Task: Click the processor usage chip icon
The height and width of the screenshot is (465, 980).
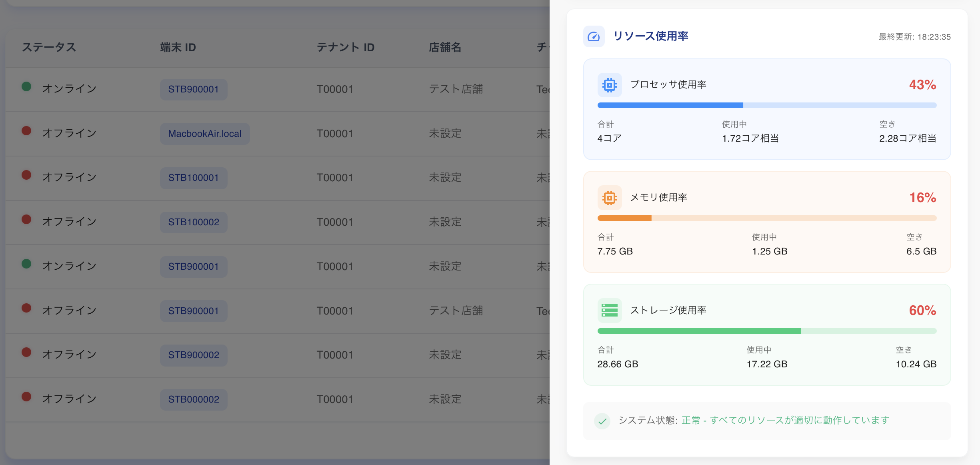Action: pos(609,85)
